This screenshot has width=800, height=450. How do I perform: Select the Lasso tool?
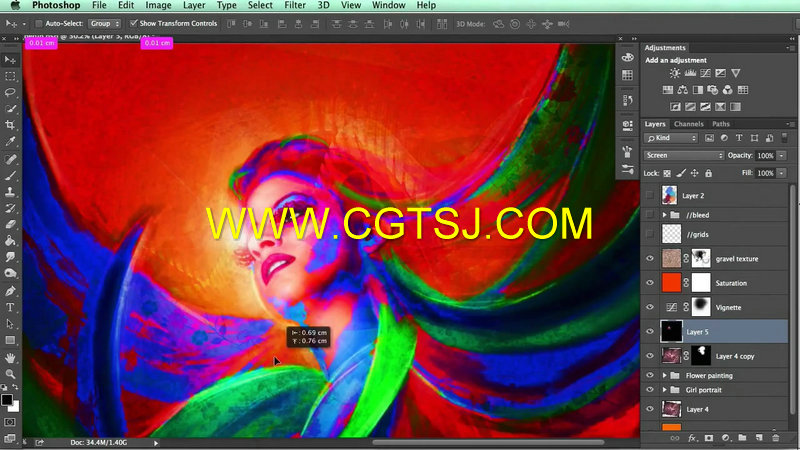coord(10,93)
